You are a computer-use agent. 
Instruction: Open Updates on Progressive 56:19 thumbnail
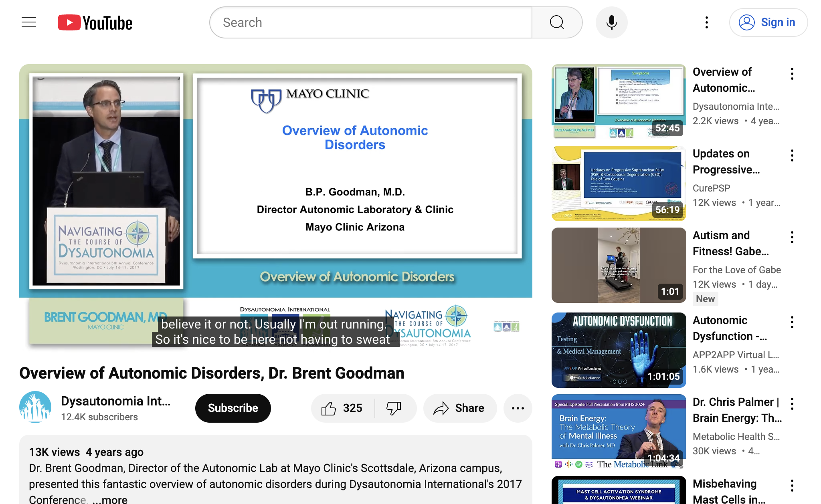coord(619,183)
